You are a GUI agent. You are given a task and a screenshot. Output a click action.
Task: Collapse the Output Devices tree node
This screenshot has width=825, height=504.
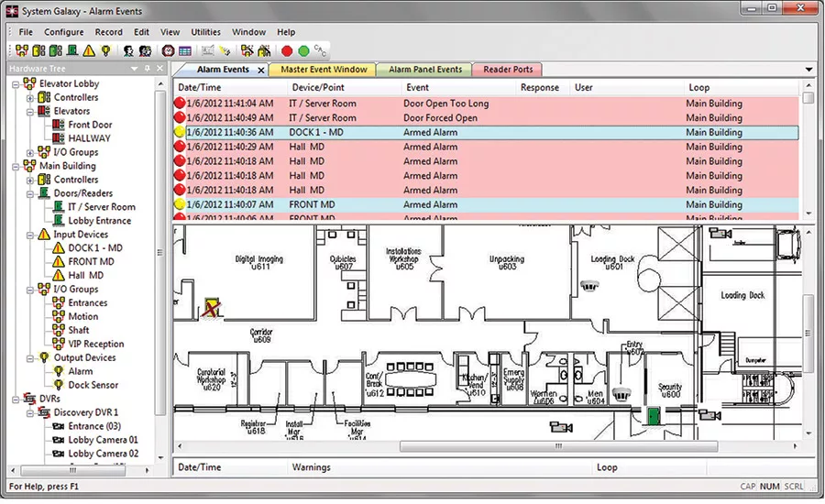(30, 358)
